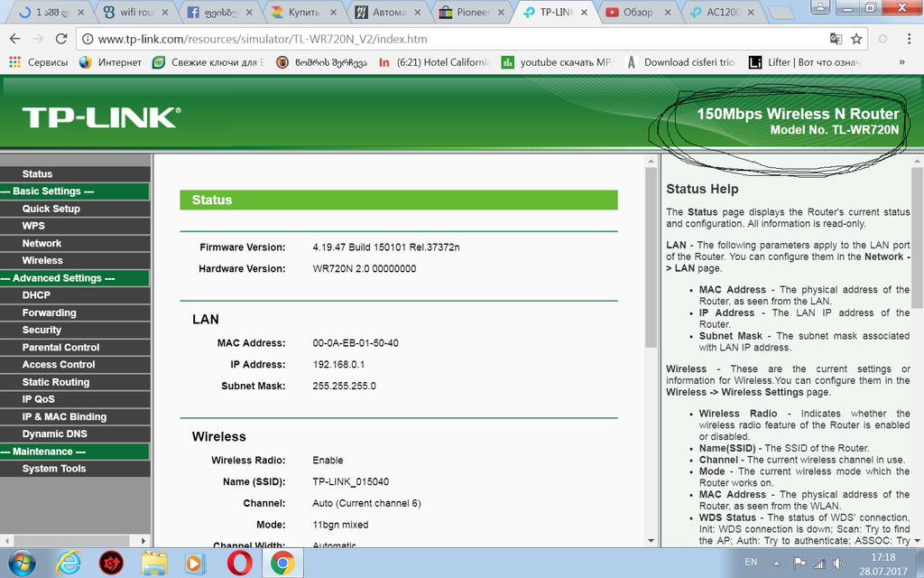This screenshot has height=578, width=924.
Task: Open Chrome's three-dot menu
Action: coord(910,39)
